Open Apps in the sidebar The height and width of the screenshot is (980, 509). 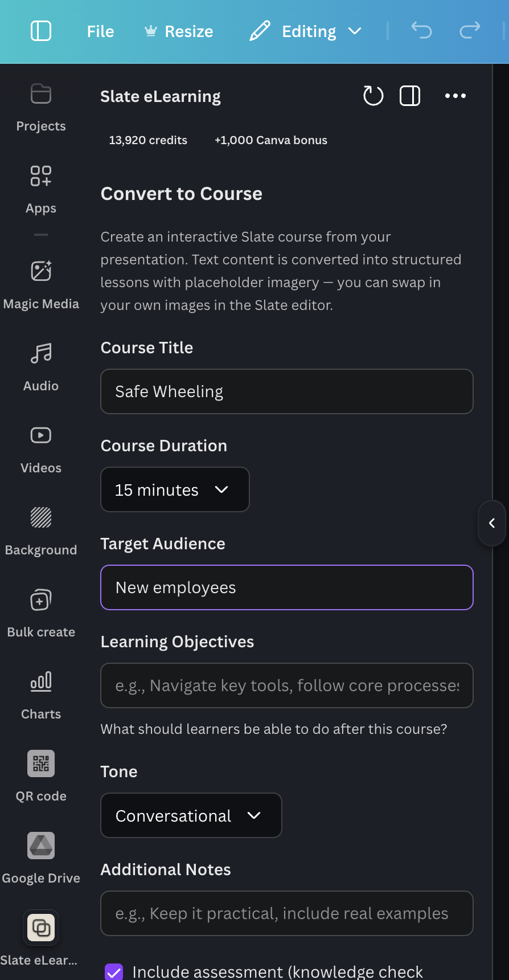41,190
